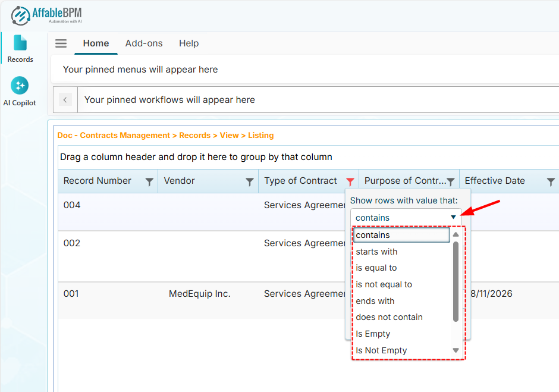Image resolution: width=559 pixels, height=392 pixels.
Task: Open the Help tab
Action: click(189, 43)
